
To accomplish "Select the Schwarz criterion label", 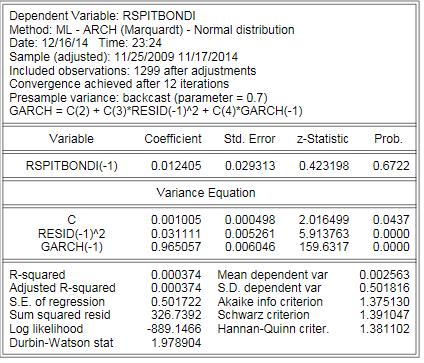I will tap(263, 315).
